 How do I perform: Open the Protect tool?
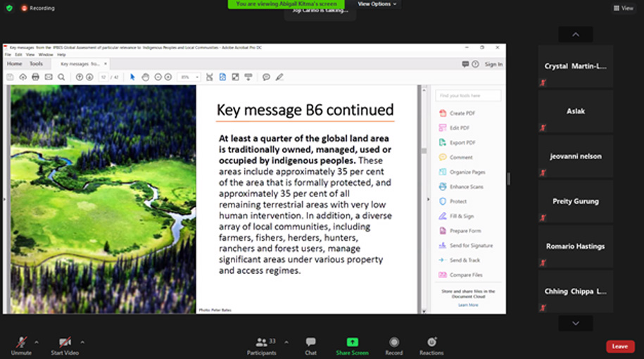[453, 202]
